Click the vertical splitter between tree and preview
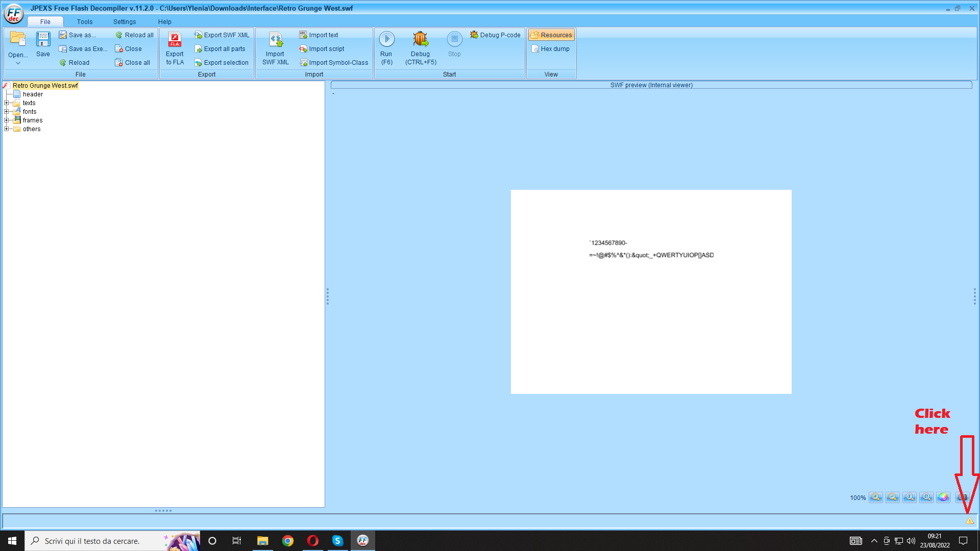The width and height of the screenshot is (980, 551). tap(328, 296)
